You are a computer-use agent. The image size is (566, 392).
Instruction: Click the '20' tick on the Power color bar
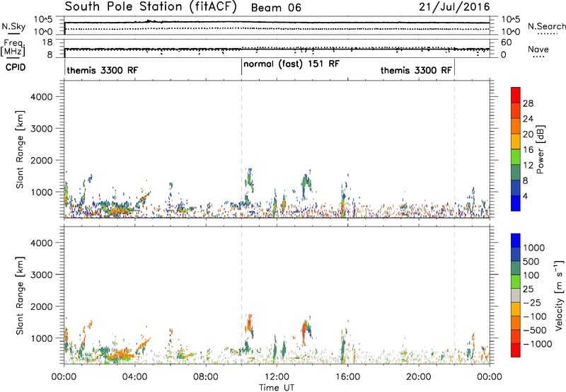(x=528, y=134)
